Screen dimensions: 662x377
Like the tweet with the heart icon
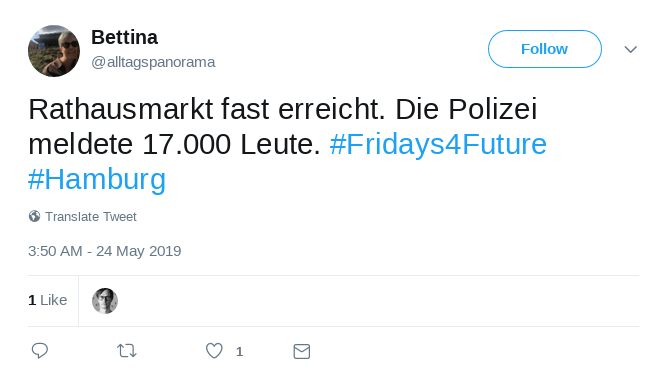point(214,351)
